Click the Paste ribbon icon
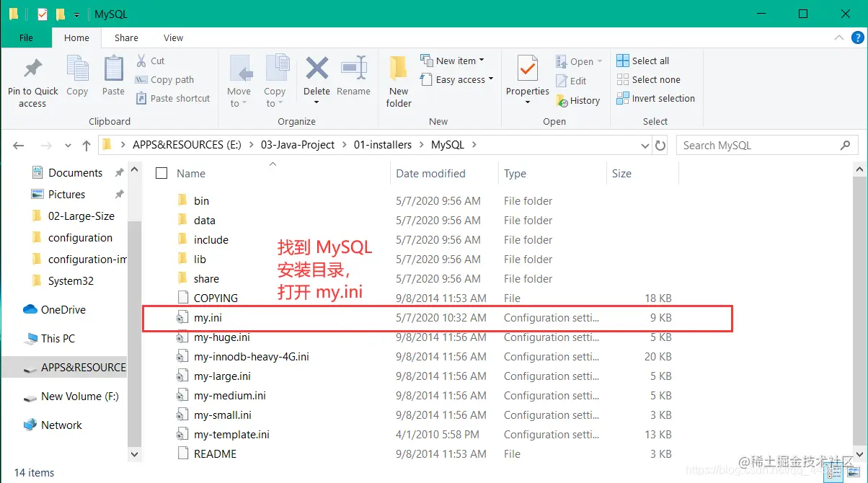Viewport: 868px width, 483px height. [113, 69]
